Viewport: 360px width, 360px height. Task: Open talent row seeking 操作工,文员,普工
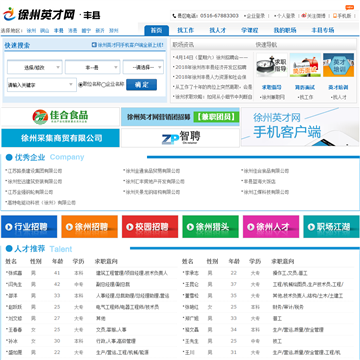268,273
